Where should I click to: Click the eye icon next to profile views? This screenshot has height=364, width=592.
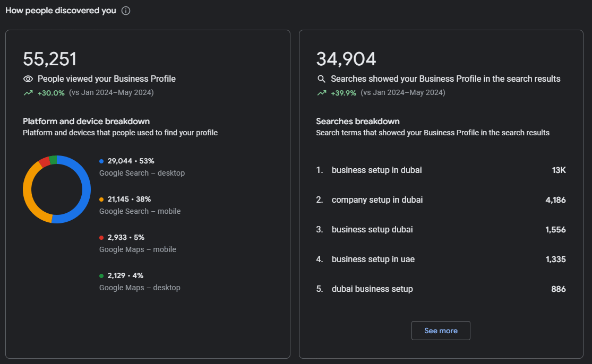28,79
